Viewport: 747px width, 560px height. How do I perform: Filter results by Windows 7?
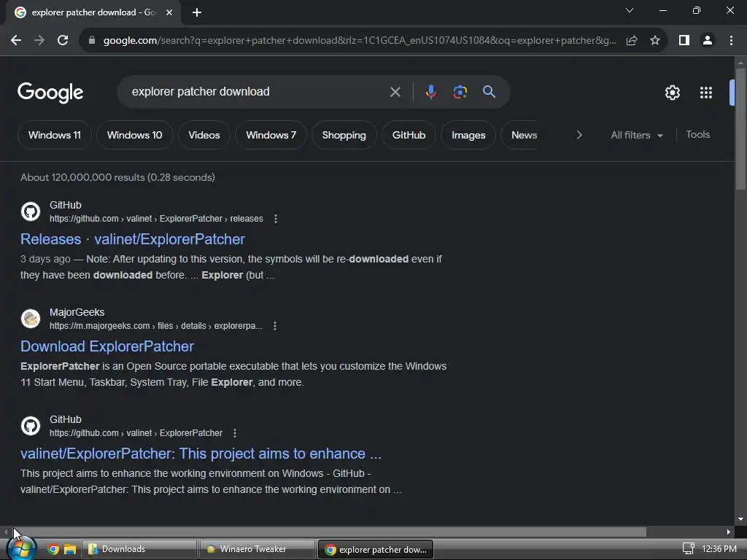(271, 135)
